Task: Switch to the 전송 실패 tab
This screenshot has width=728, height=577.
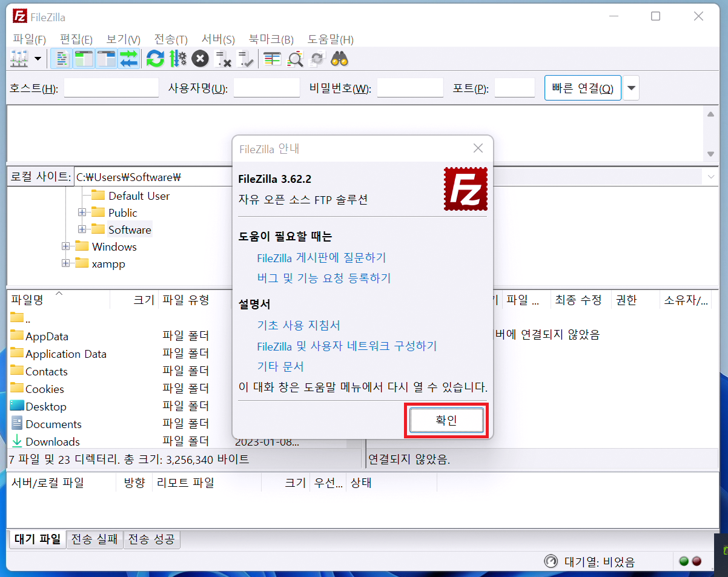Action: [95, 539]
